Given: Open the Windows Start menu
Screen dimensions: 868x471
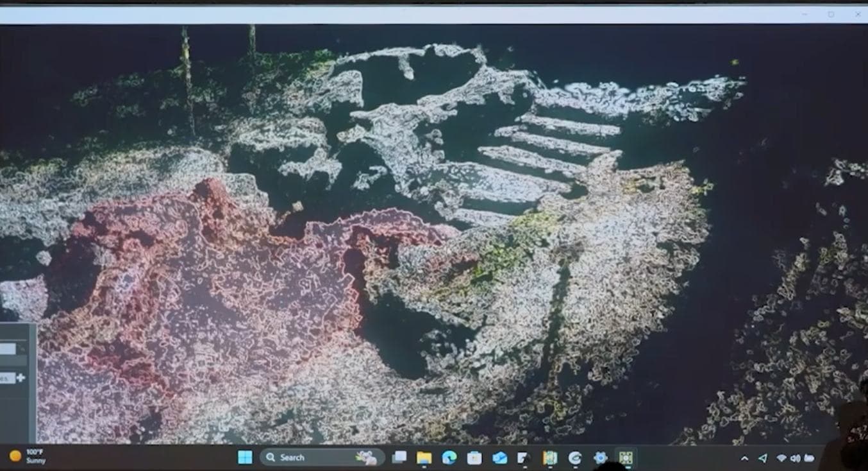Looking at the screenshot, I should pyautogui.click(x=245, y=458).
